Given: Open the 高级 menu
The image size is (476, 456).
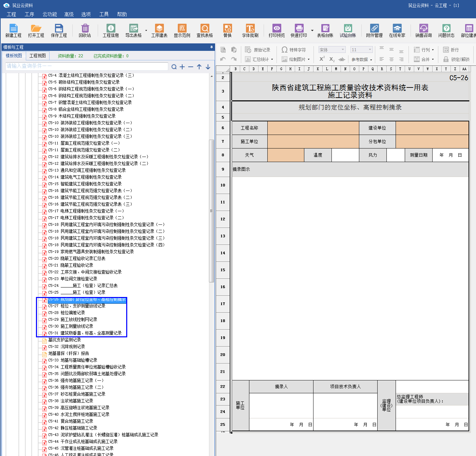Looking at the screenshot, I should [x=69, y=14].
